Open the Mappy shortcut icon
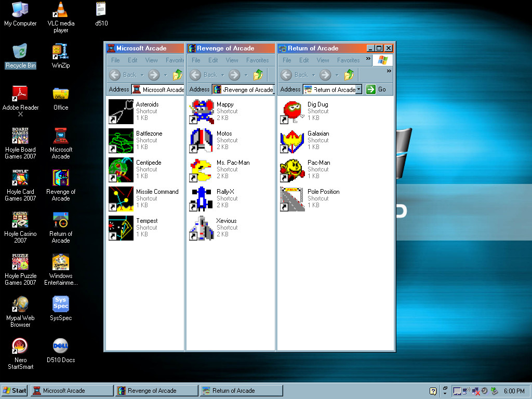This screenshot has height=399, width=532. point(202,112)
